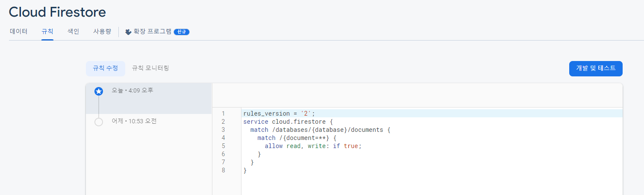Click the match /{document=**} line
This screenshot has width=644, height=195.
(297, 138)
